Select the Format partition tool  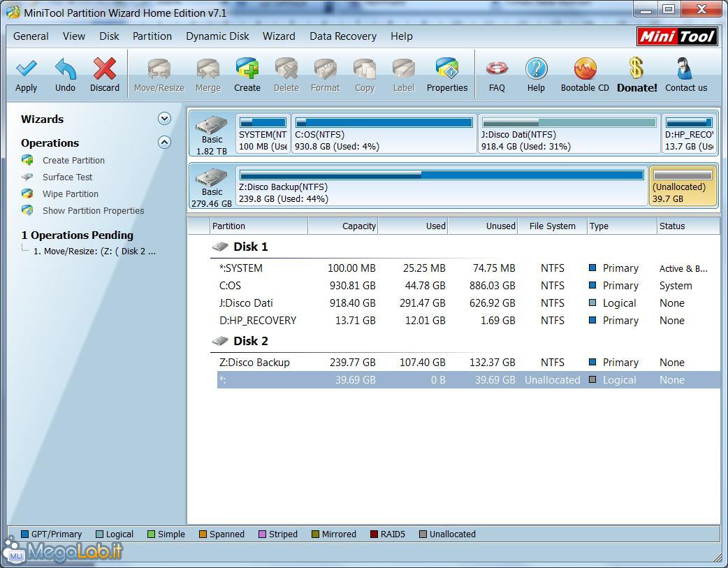coord(325,75)
